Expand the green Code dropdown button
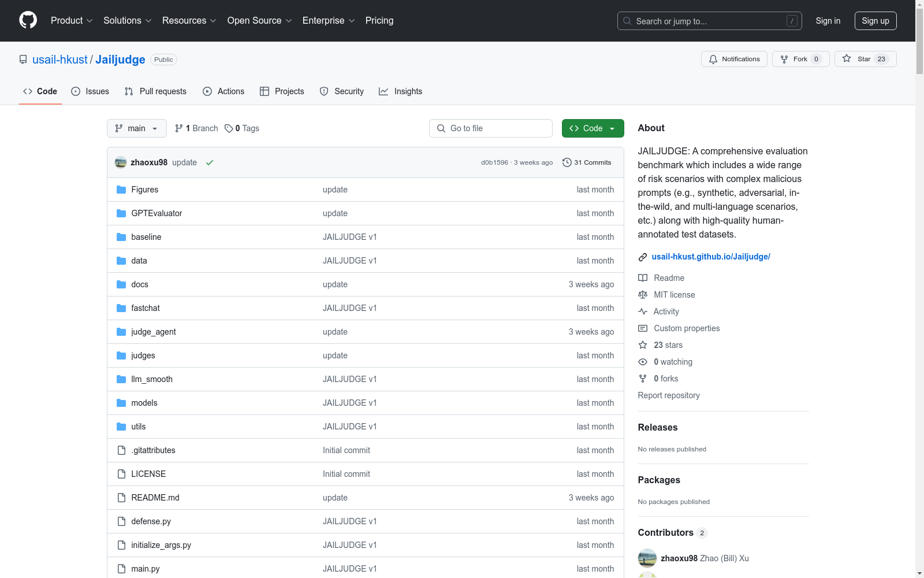924x578 pixels. [x=593, y=128]
